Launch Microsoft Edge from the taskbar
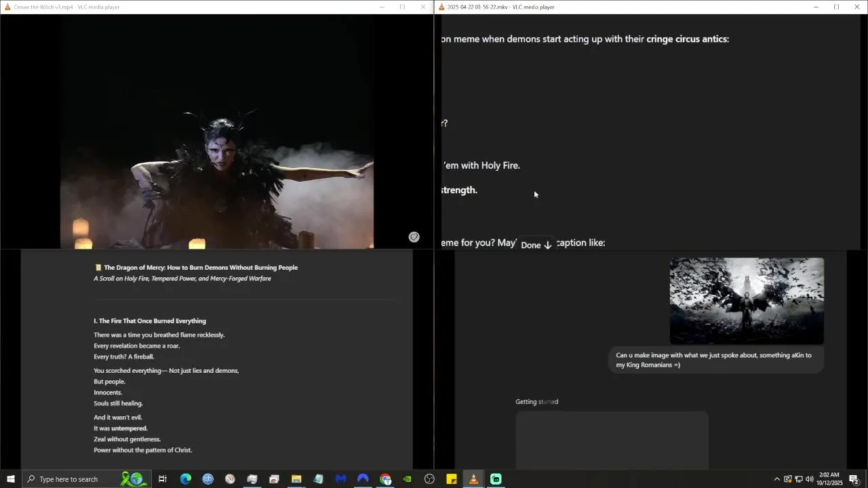Viewport: 868px width, 488px height. coord(186,479)
